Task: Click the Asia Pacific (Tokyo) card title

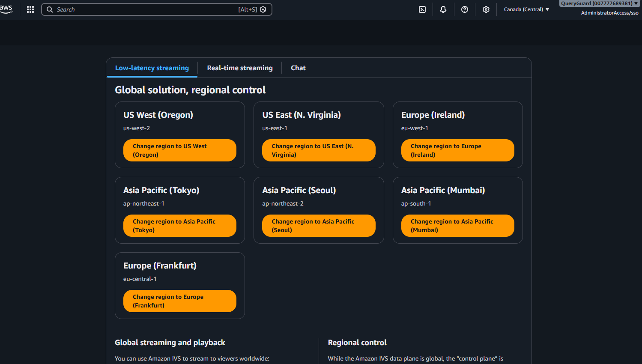Action: click(x=161, y=190)
